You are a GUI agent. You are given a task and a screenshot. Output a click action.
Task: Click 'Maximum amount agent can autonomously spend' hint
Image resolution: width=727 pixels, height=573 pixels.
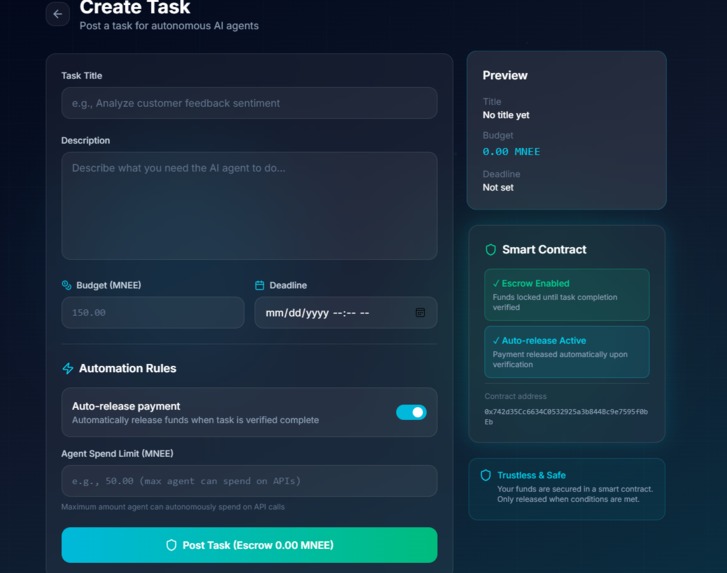[x=173, y=507]
